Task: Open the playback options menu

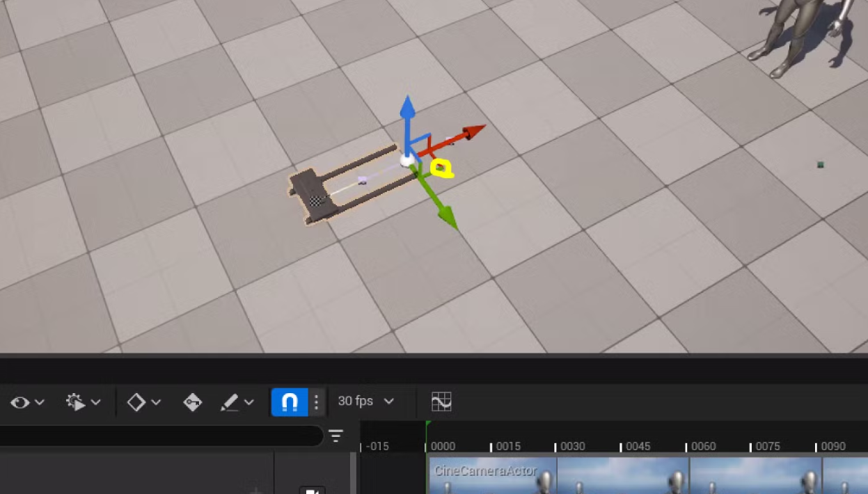Action: (x=83, y=402)
